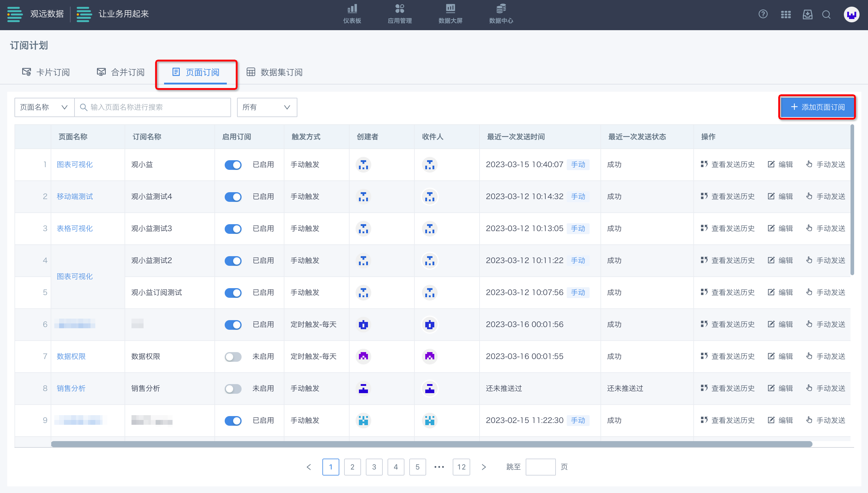Toggle the row 6 subscription switch

pyautogui.click(x=233, y=325)
